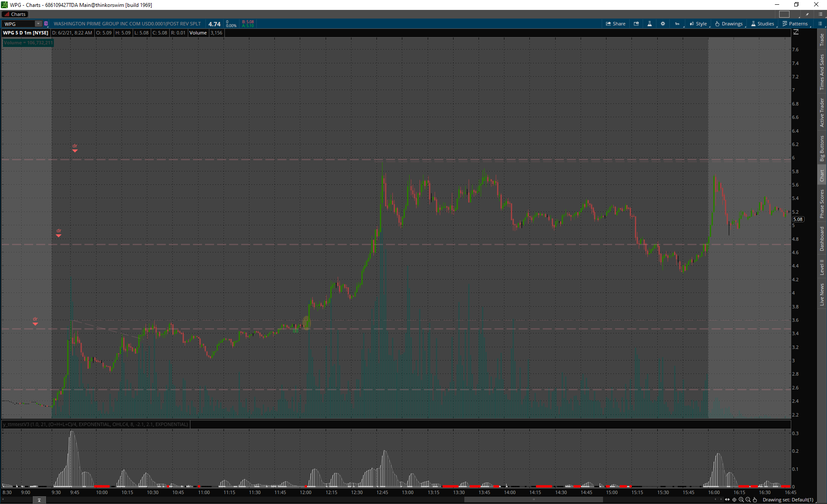Click the Share chart button
827x504 pixels.
616,24
